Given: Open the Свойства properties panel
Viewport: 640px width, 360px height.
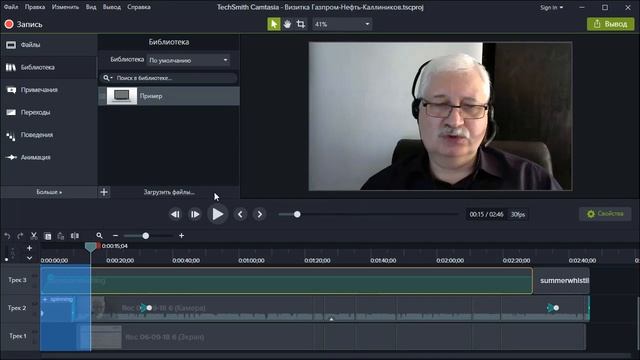Looking at the screenshot, I should click(605, 213).
